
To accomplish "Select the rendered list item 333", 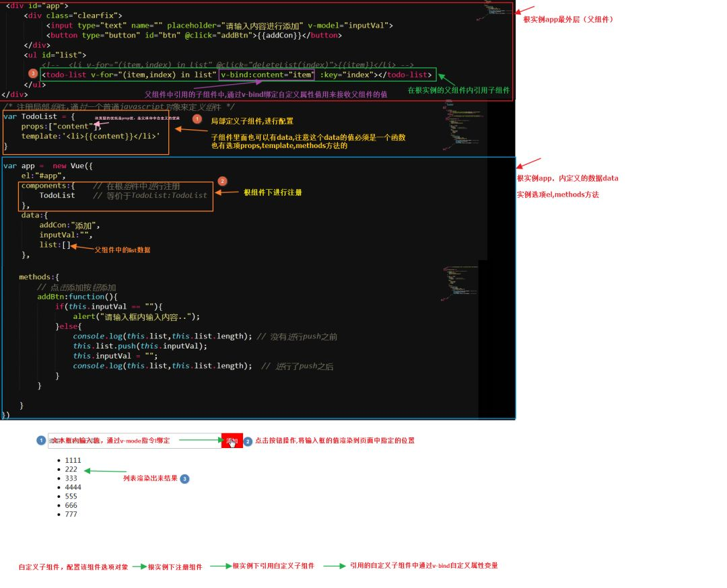I will pos(71,478).
